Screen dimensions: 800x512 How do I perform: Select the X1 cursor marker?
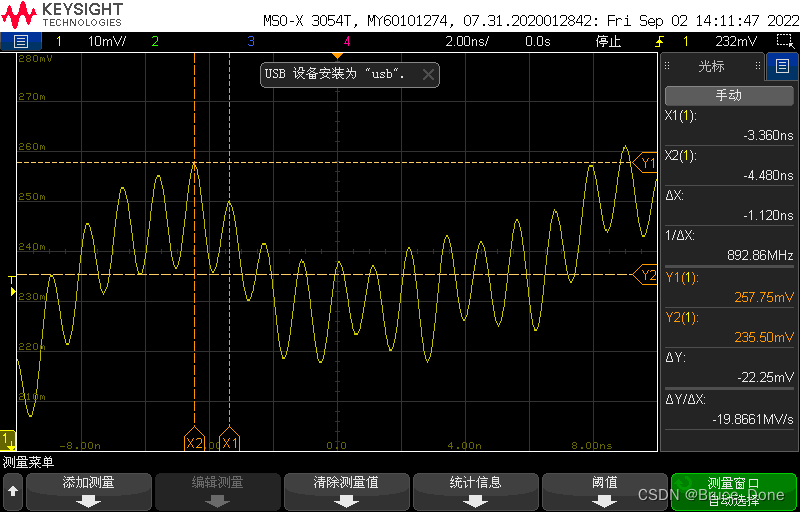click(x=229, y=440)
